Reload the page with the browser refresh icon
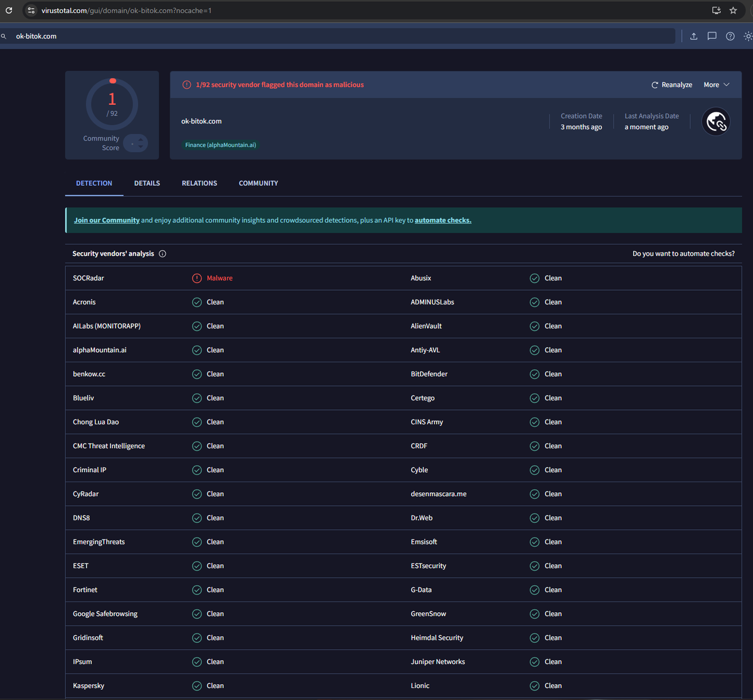The width and height of the screenshot is (753, 700). click(9, 10)
